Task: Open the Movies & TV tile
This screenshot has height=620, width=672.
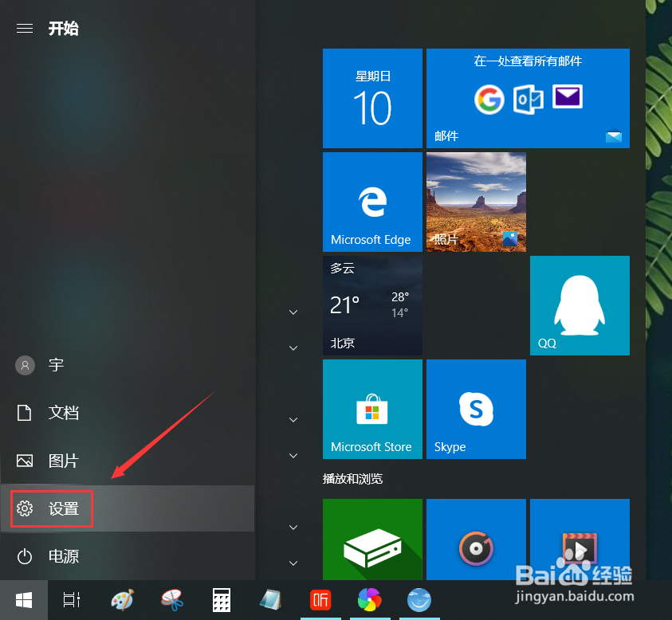Action: pos(580,540)
